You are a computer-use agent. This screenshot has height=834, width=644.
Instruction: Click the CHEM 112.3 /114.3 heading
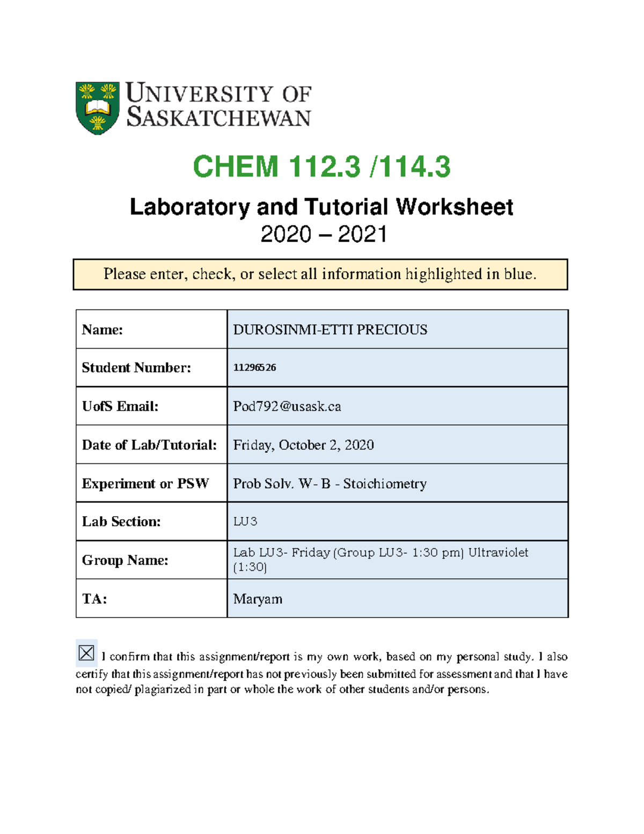[321, 166]
